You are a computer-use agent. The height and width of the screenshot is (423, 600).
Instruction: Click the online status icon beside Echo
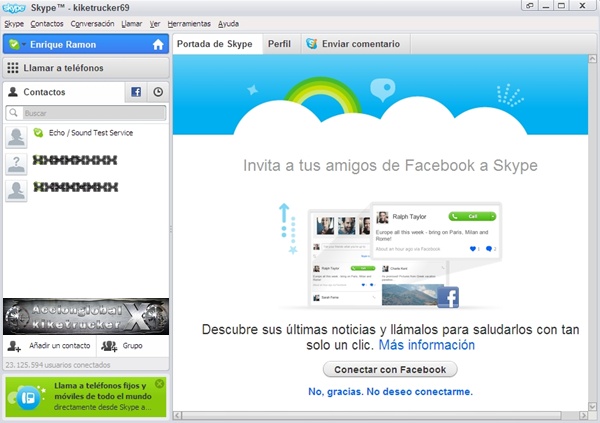tap(38, 132)
